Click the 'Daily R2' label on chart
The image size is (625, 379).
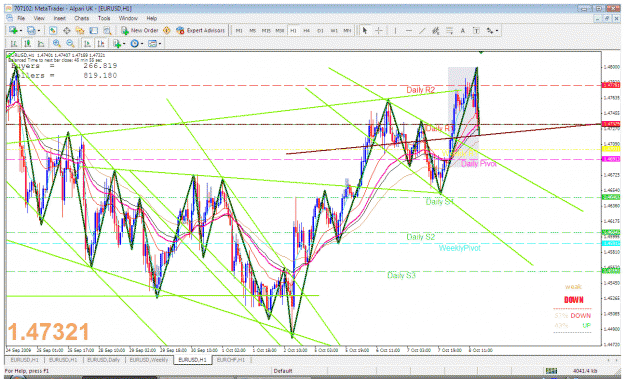pyautogui.click(x=421, y=90)
